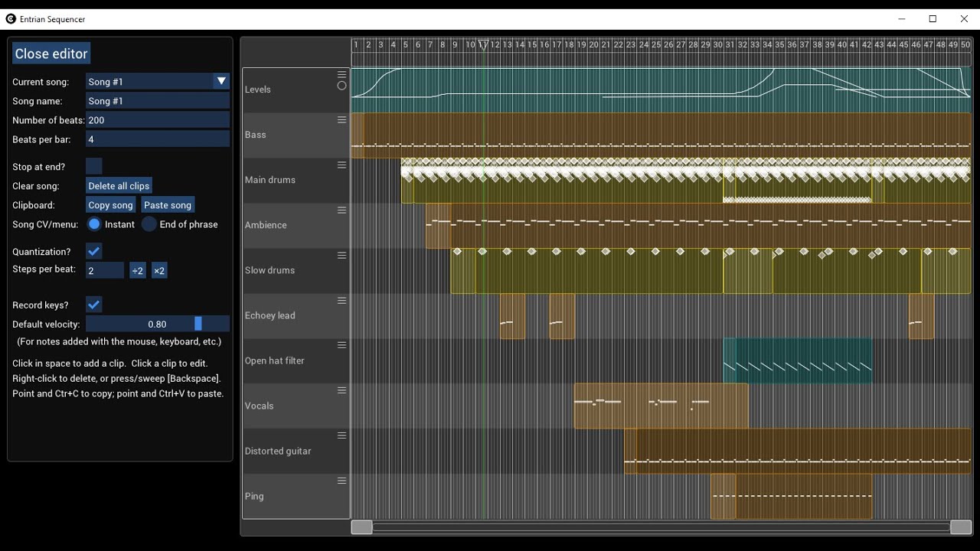Select the teal Open hat filter clip
Screen dimensions: 980x551
coord(798,361)
